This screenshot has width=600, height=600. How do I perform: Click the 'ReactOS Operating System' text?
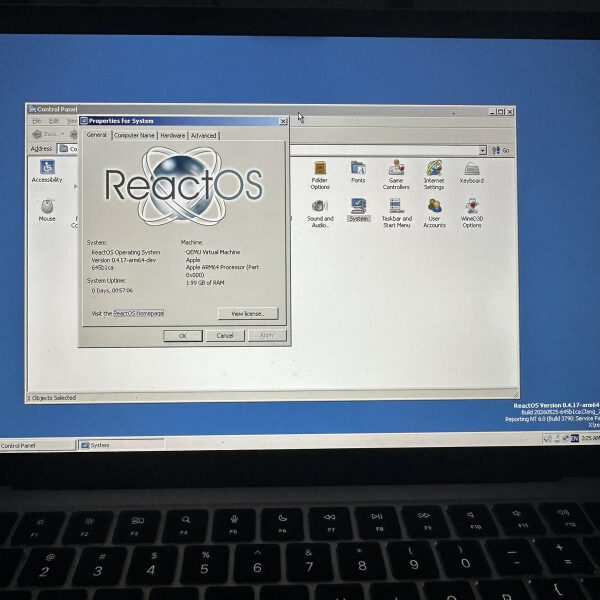tap(126, 253)
